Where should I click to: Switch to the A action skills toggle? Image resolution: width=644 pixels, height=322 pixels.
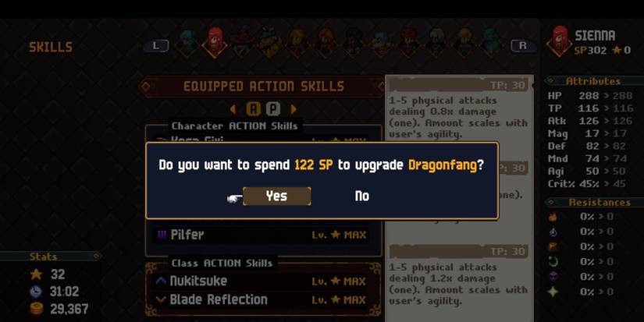click(x=254, y=108)
